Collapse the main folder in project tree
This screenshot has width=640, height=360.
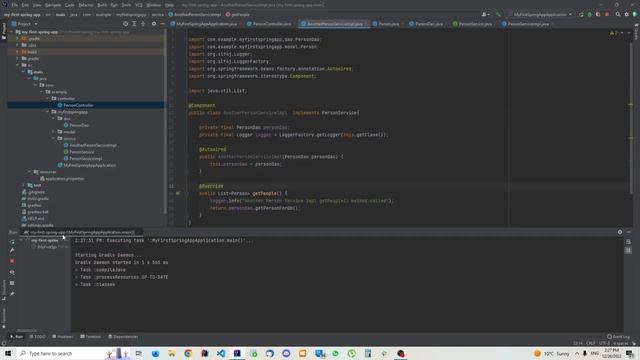click(23, 72)
